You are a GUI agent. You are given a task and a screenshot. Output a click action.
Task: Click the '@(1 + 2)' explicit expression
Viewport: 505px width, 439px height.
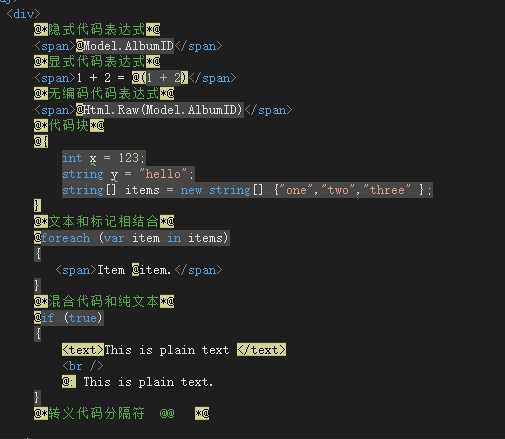[x=160, y=78]
